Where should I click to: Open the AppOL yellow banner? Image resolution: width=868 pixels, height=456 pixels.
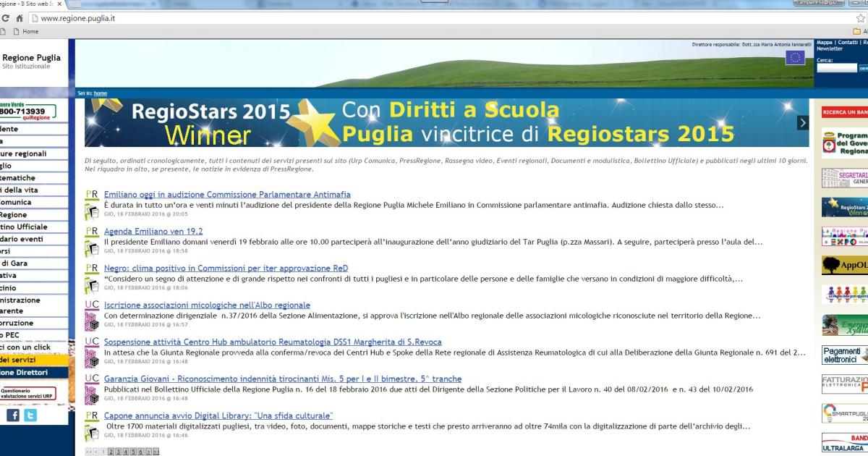tap(845, 265)
